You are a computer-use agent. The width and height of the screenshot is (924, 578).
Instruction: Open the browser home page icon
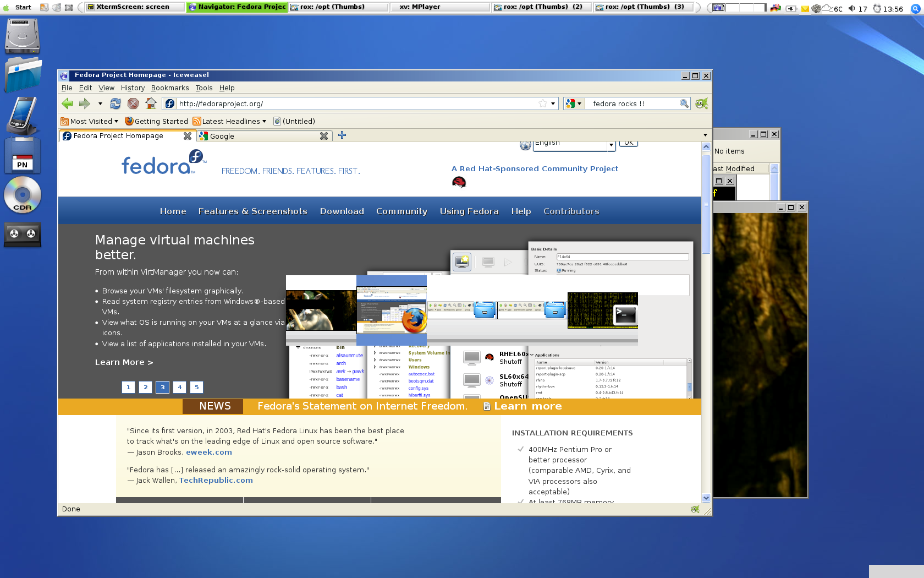pos(151,103)
